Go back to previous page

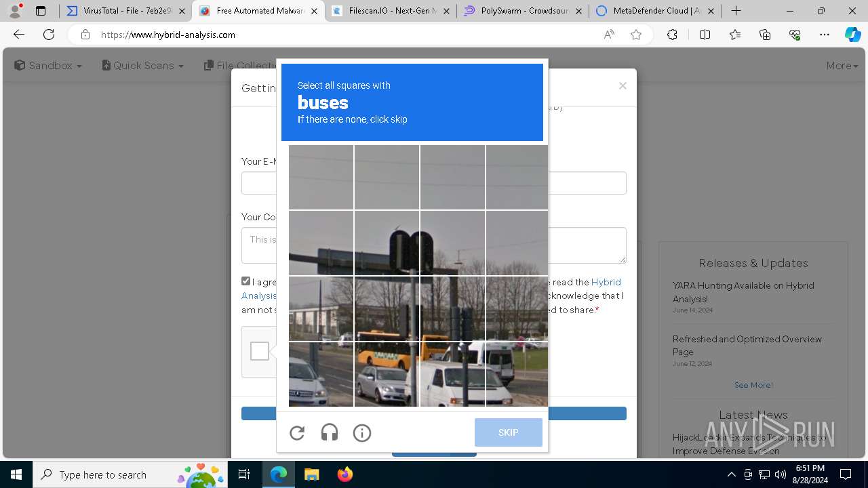(19, 35)
